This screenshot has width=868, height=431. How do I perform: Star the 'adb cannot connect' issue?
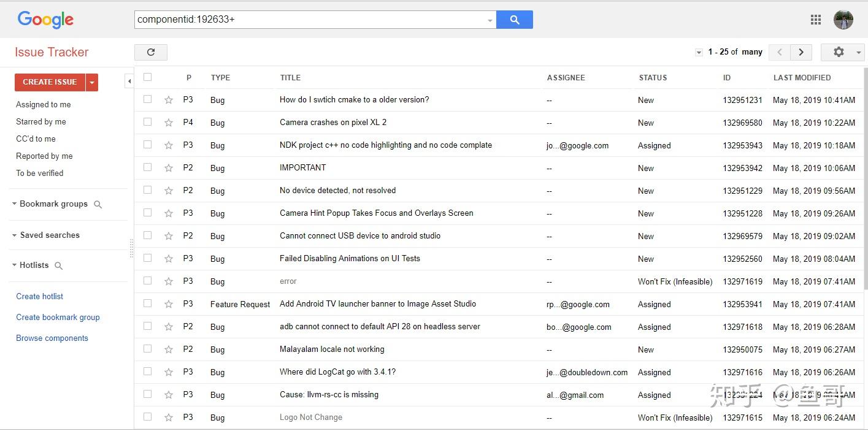pos(169,327)
